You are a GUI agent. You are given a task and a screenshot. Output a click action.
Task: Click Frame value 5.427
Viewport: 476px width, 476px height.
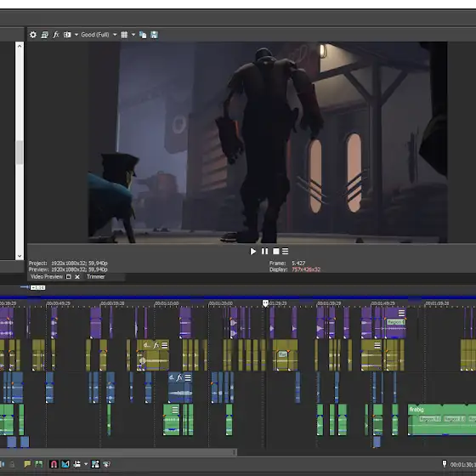pyautogui.click(x=298, y=263)
